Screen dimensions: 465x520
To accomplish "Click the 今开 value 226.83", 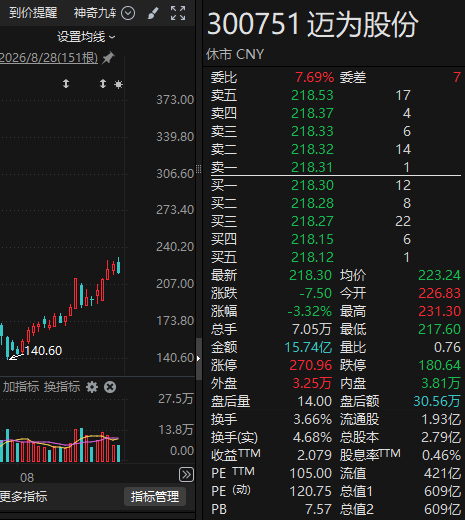I will click(x=439, y=293).
